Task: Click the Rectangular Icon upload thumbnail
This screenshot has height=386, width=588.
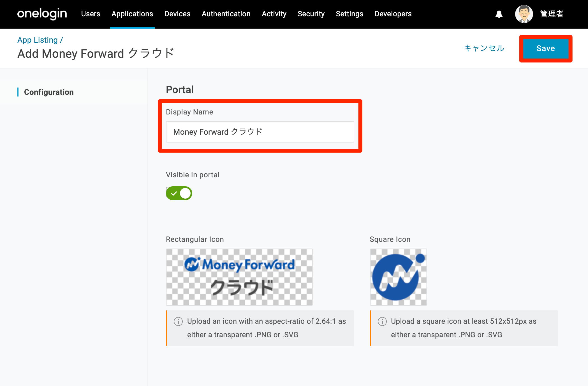Action: [x=239, y=277]
